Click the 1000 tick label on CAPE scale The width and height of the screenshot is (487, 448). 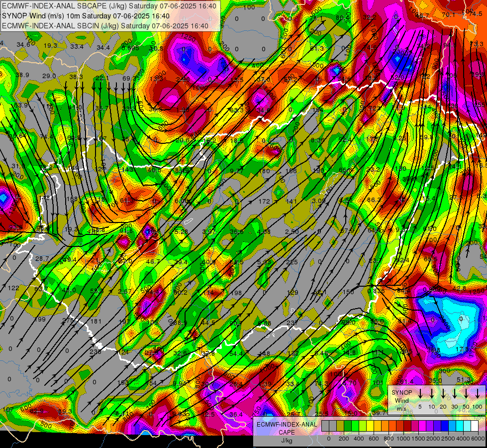pos(403,439)
